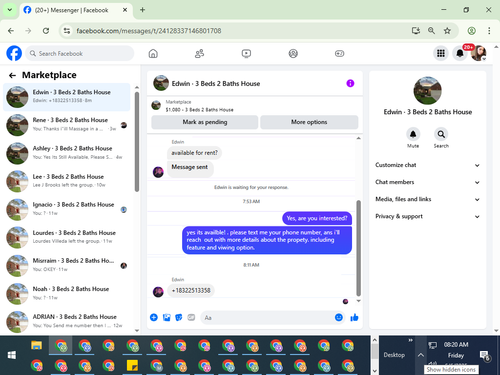Open the Groups/profile circle icon
500x375 pixels.
[x=293, y=53]
